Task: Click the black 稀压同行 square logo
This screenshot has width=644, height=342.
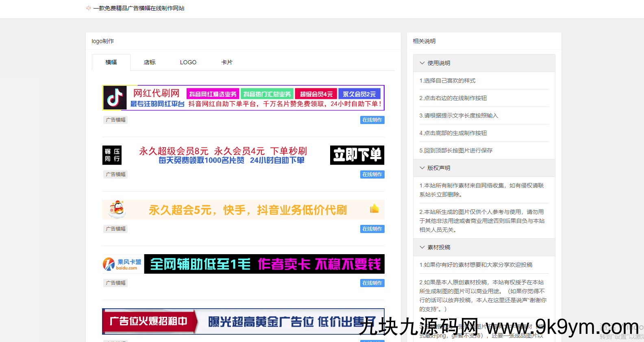Action: click(x=112, y=155)
